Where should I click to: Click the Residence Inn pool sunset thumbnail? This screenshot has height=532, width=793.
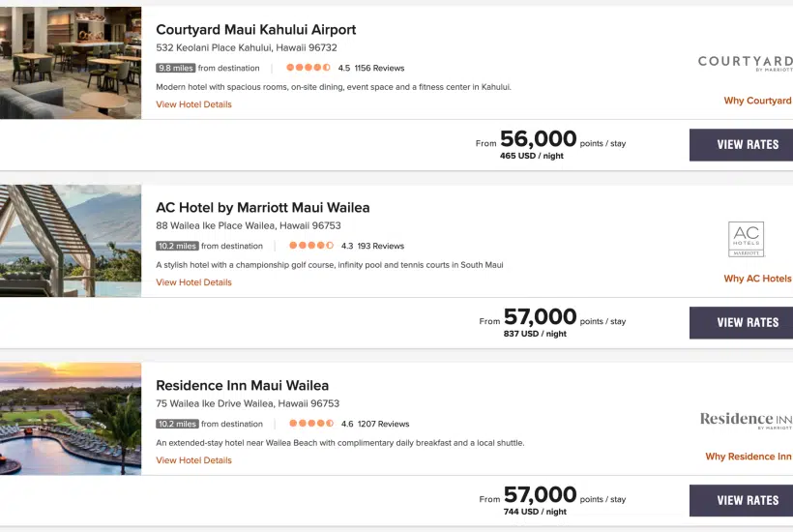pos(71,419)
